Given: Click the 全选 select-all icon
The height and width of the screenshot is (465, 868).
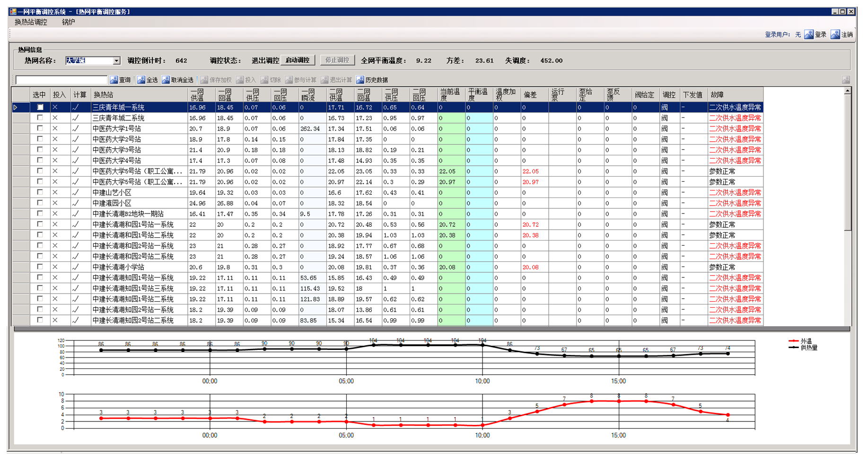Looking at the screenshot, I should point(141,80).
